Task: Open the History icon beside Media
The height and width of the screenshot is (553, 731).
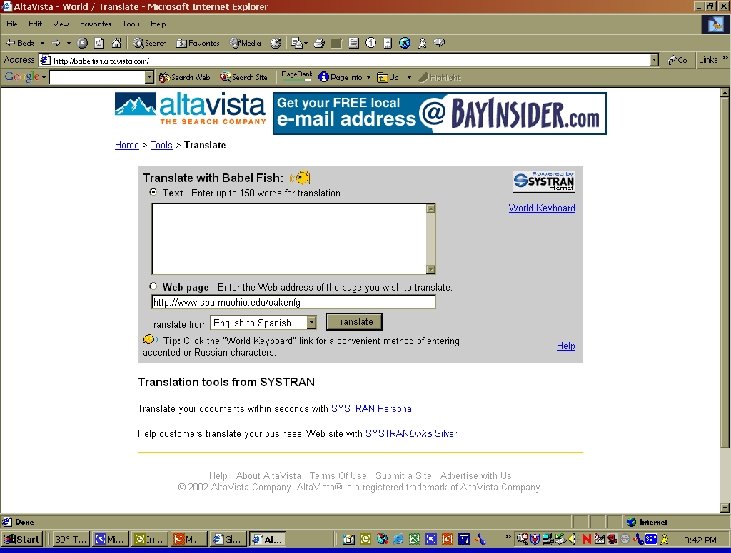Action: [276, 43]
